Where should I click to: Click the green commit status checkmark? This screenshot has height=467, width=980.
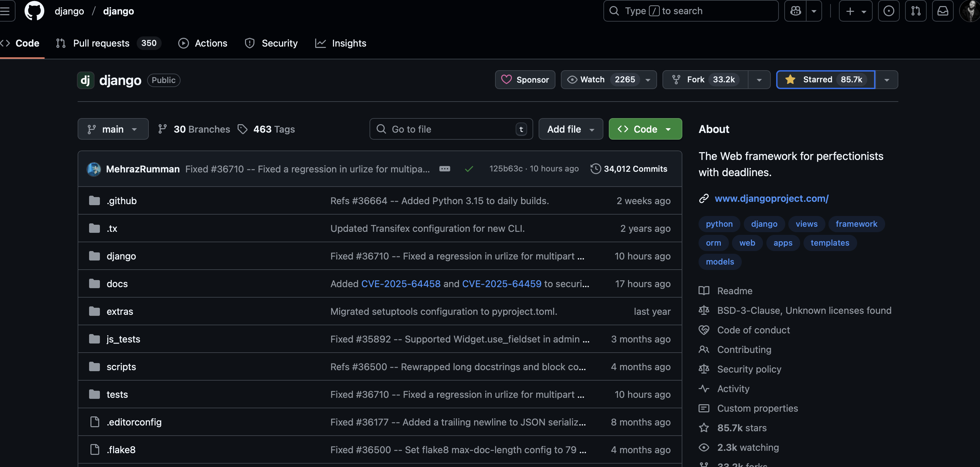click(469, 169)
